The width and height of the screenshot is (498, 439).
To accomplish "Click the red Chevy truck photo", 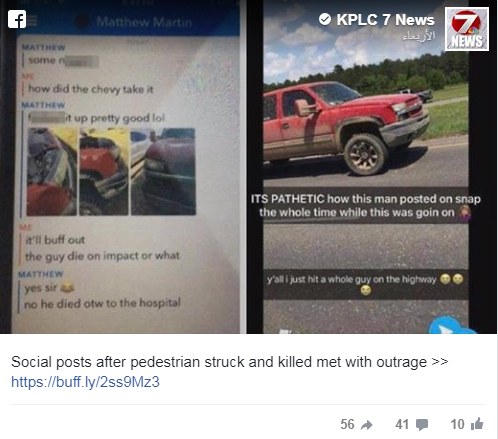I will tap(345, 128).
